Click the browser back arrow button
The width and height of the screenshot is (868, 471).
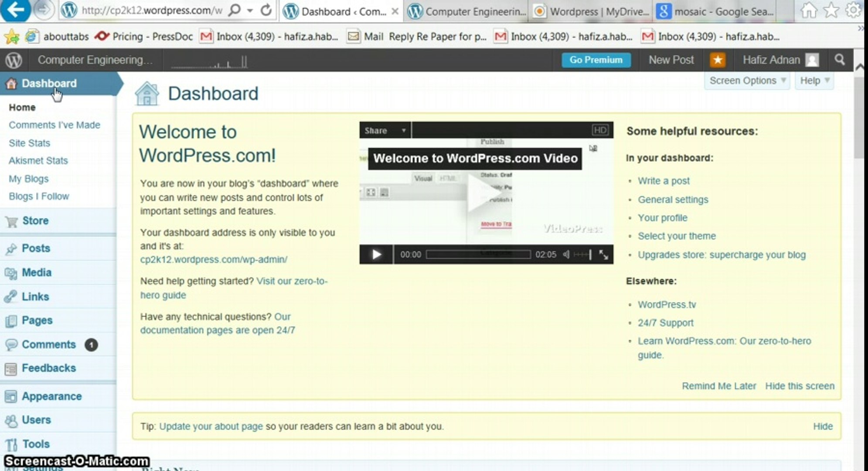point(16,10)
